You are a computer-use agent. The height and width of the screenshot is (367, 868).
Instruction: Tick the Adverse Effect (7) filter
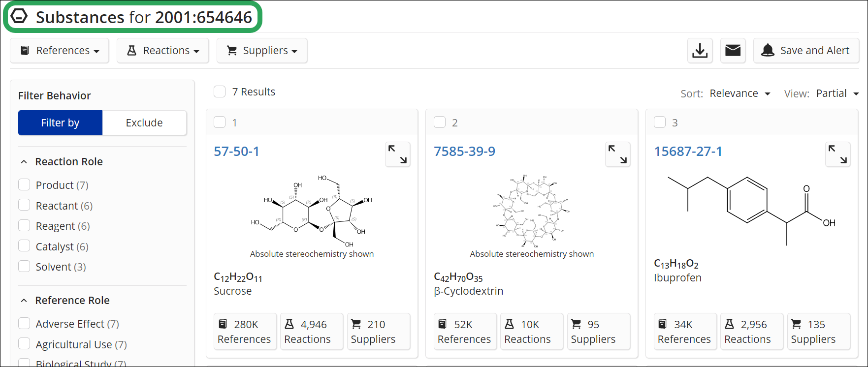click(24, 323)
